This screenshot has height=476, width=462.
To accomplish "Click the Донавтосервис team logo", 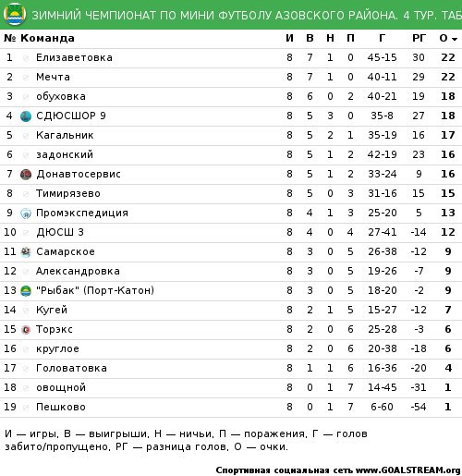I will tap(26, 175).
